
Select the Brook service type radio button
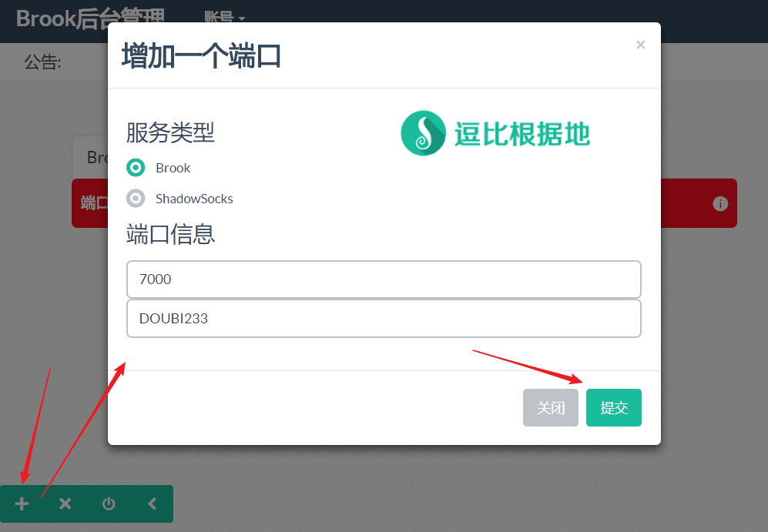tap(136, 168)
